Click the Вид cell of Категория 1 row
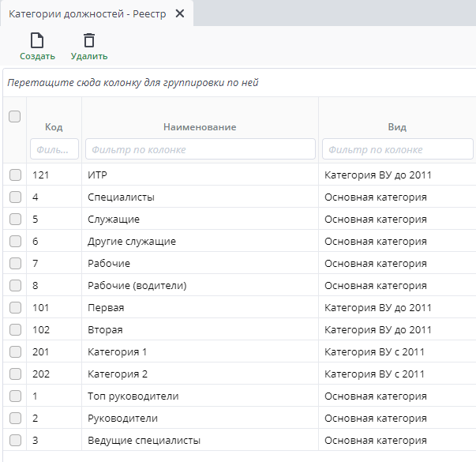 point(397,352)
